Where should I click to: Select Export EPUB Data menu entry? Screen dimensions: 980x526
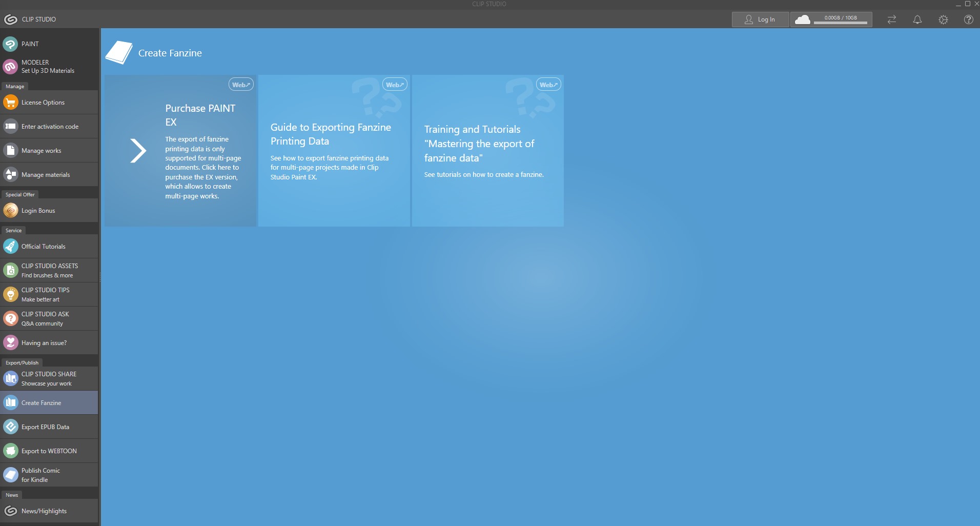coord(49,427)
